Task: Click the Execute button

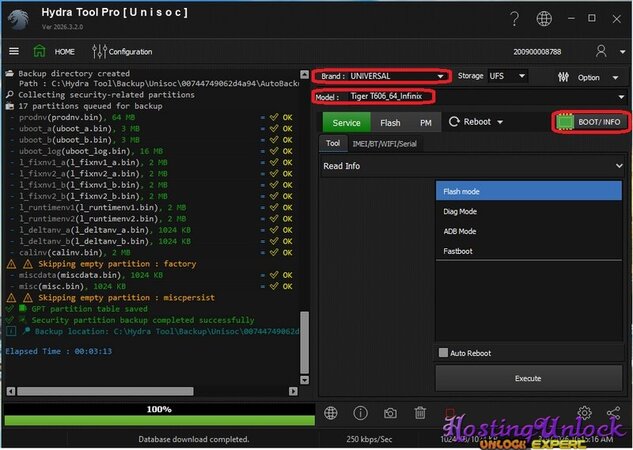Action: [x=527, y=378]
